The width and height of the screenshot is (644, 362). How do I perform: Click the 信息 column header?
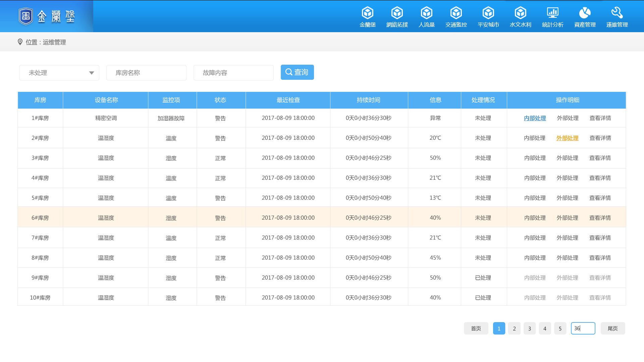pos(435,100)
